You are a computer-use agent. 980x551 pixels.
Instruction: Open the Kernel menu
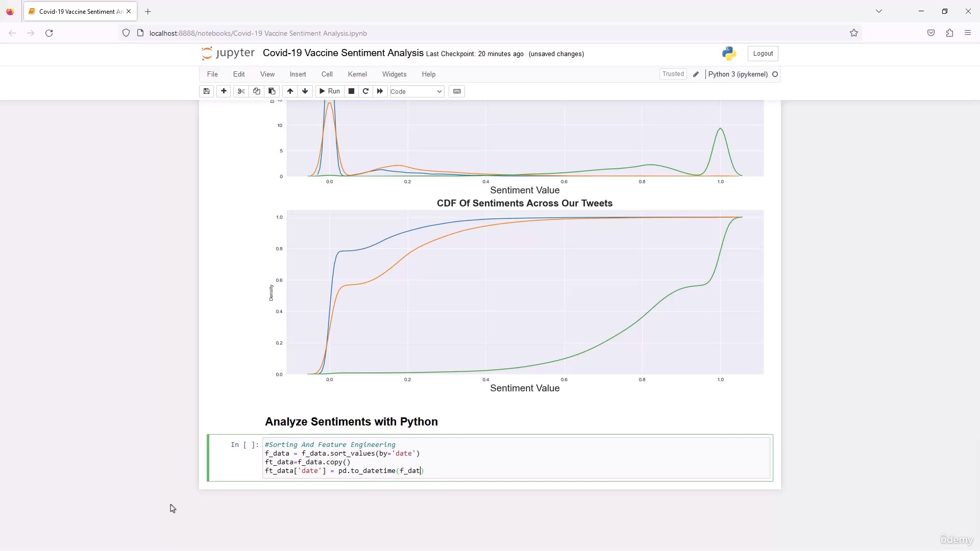[x=357, y=74]
